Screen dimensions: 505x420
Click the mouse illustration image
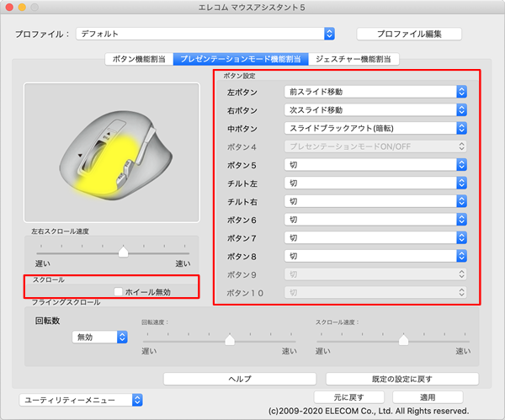click(112, 152)
